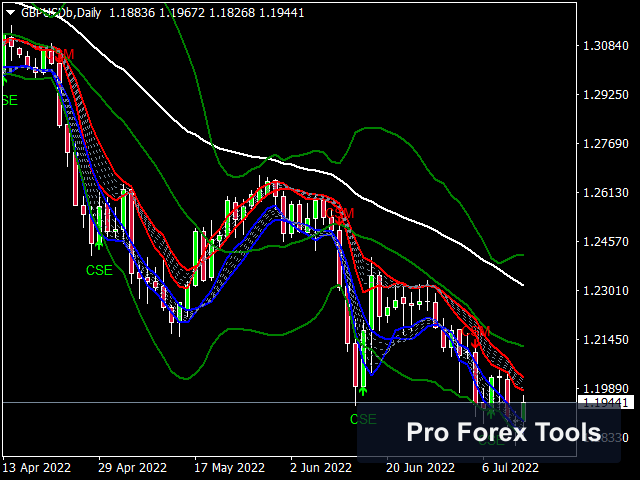Click price axis label 1.24570
Image resolution: width=640 pixels, height=480 pixels.
606,242
